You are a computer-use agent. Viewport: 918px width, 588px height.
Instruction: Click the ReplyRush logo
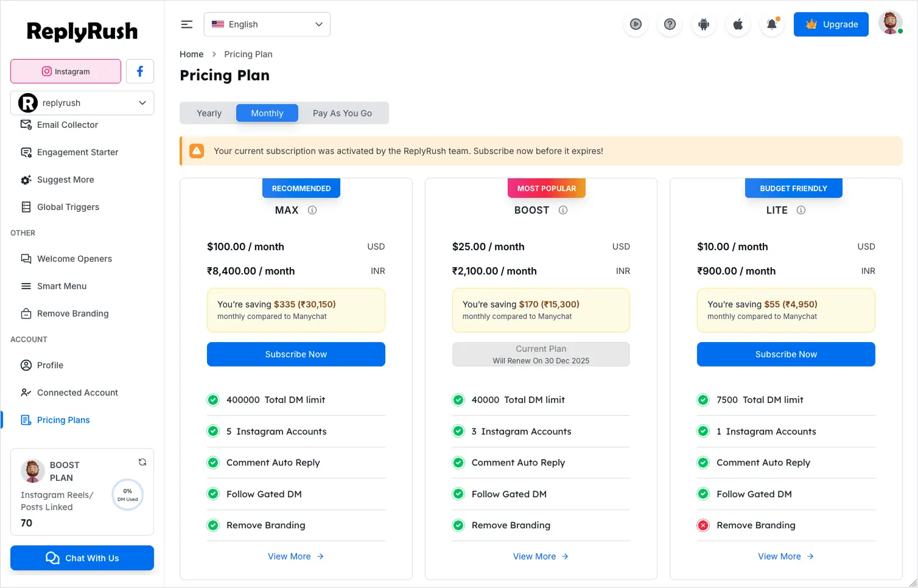tap(82, 31)
